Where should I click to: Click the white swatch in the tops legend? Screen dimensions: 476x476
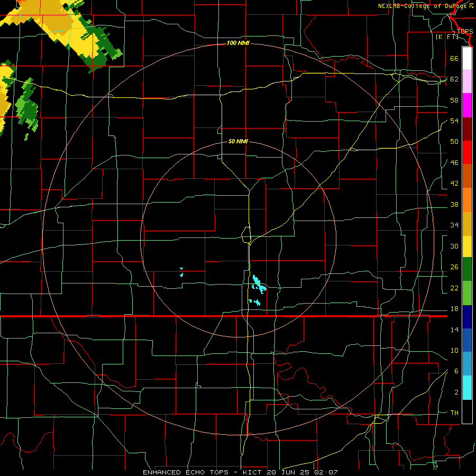[x=467, y=58]
